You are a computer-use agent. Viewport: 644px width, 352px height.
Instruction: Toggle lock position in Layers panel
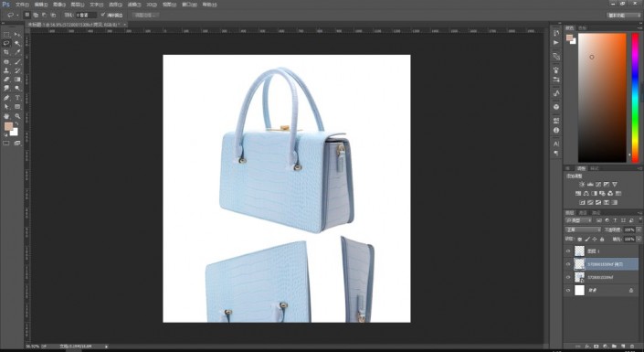[595, 239]
